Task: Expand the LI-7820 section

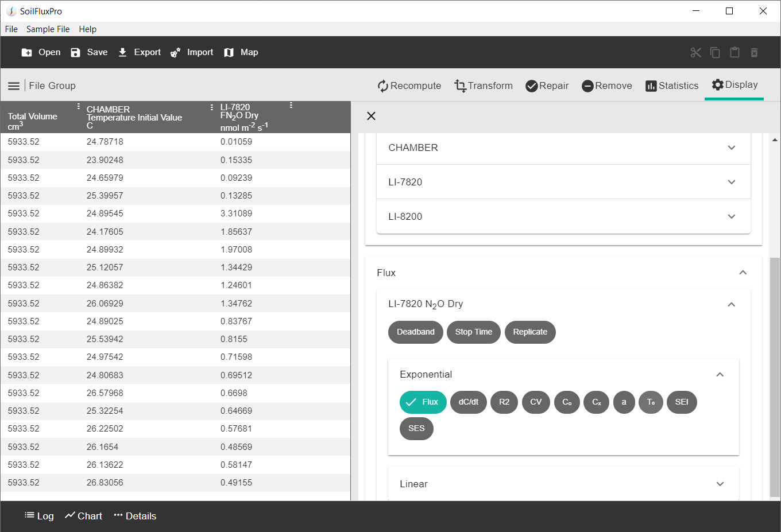Action: tap(563, 182)
